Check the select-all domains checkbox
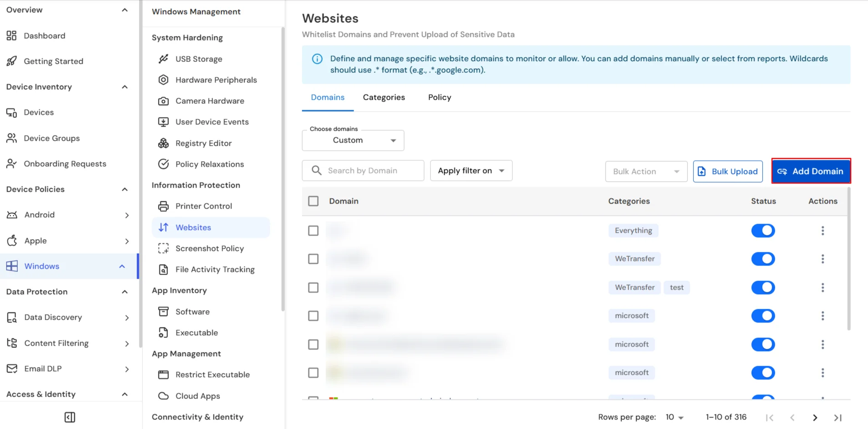This screenshot has height=429, width=868. coord(313,201)
